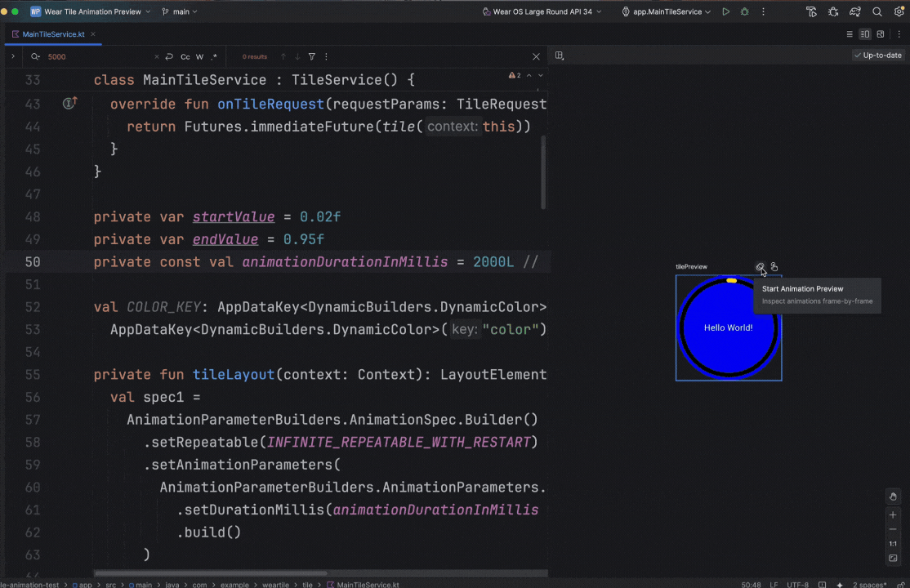Open Search Everywhere magnifier
This screenshot has width=910, height=588.
877,11
